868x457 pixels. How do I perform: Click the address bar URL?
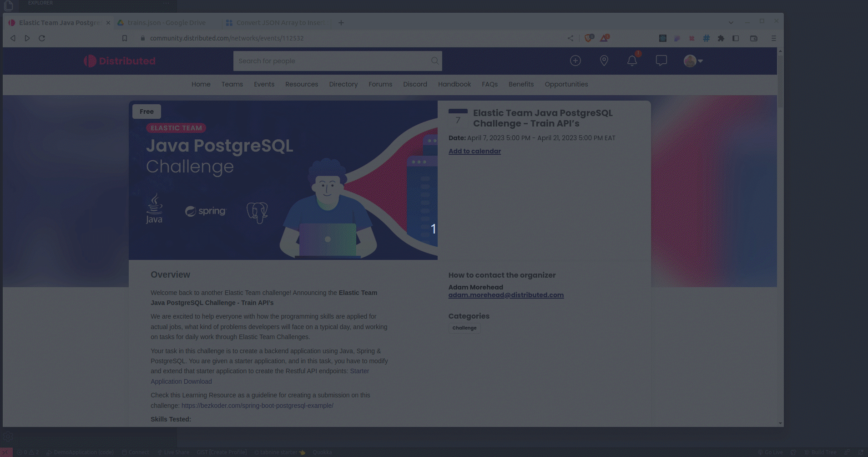pos(227,38)
